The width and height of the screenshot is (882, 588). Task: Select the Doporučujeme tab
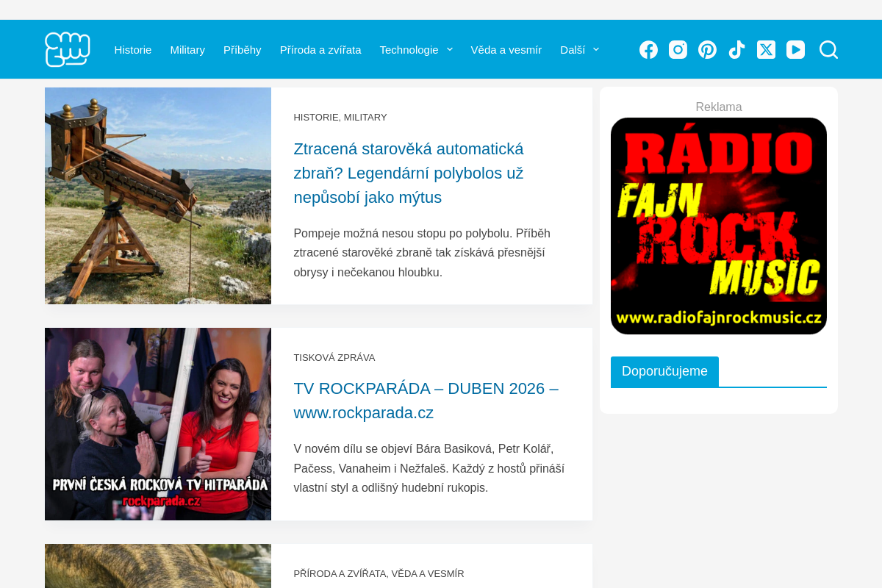[x=664, y=371]
